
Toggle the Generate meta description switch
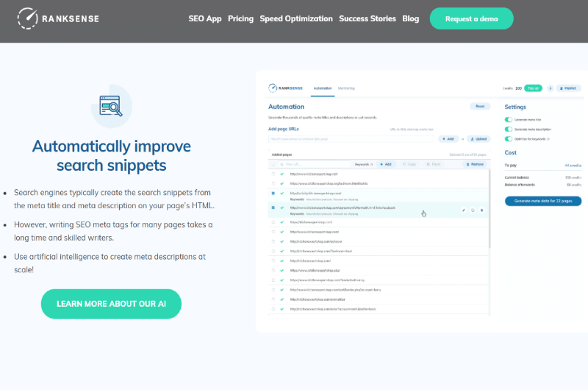click(x=509, y=129)
